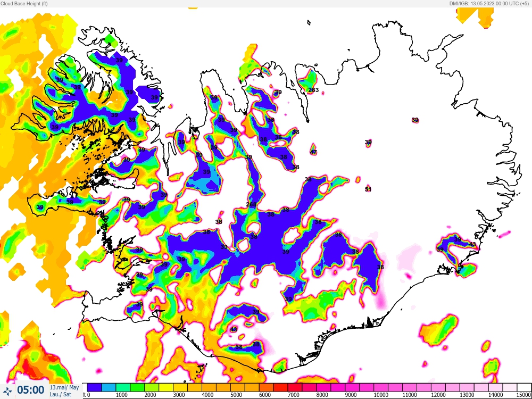Click the legend label 1000
Screen dimensions: 532x399
pyautogui.click(x=121, y=395)
